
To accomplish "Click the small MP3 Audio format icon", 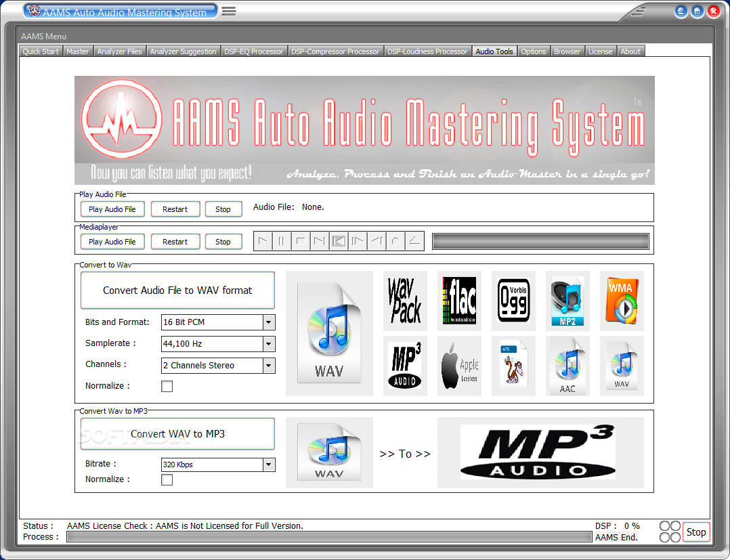I will [405, 366].
